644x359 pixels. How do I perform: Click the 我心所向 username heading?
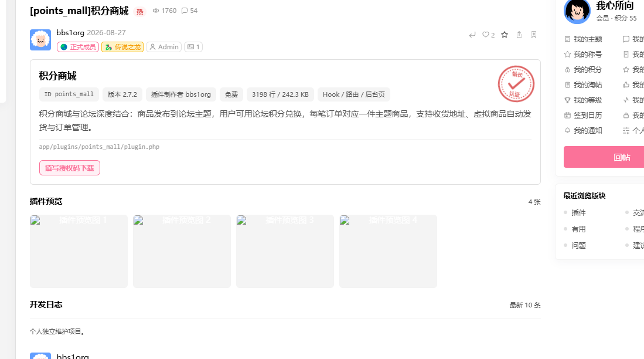(615, 6)
